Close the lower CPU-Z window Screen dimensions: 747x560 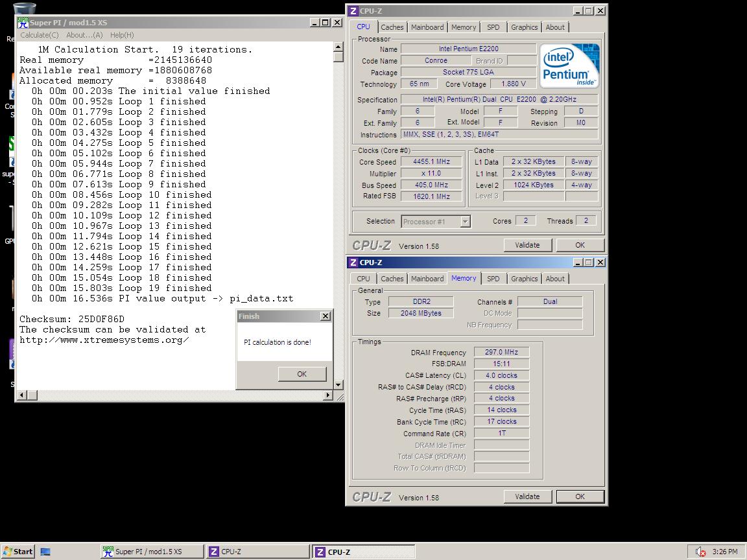pyautogui.click(x=600, y=262)
